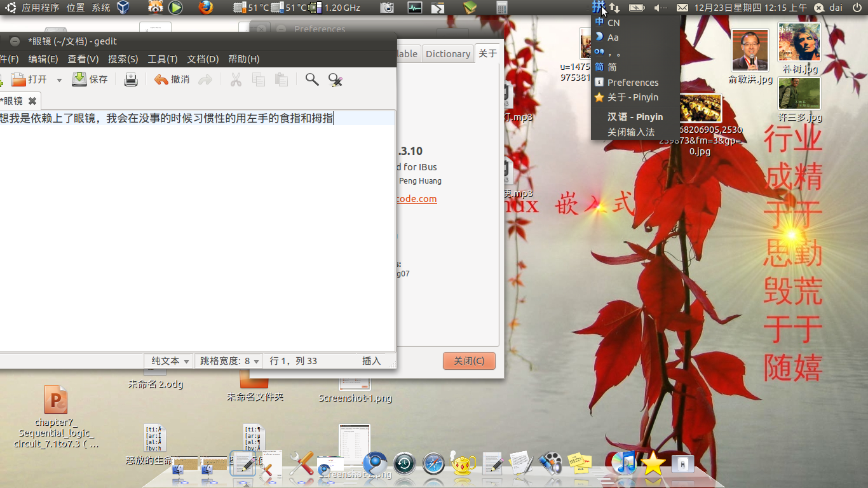Toggle simplified Chinese 简 option
The width and height of the screenshot is (868, 488).
pos(635,67)
